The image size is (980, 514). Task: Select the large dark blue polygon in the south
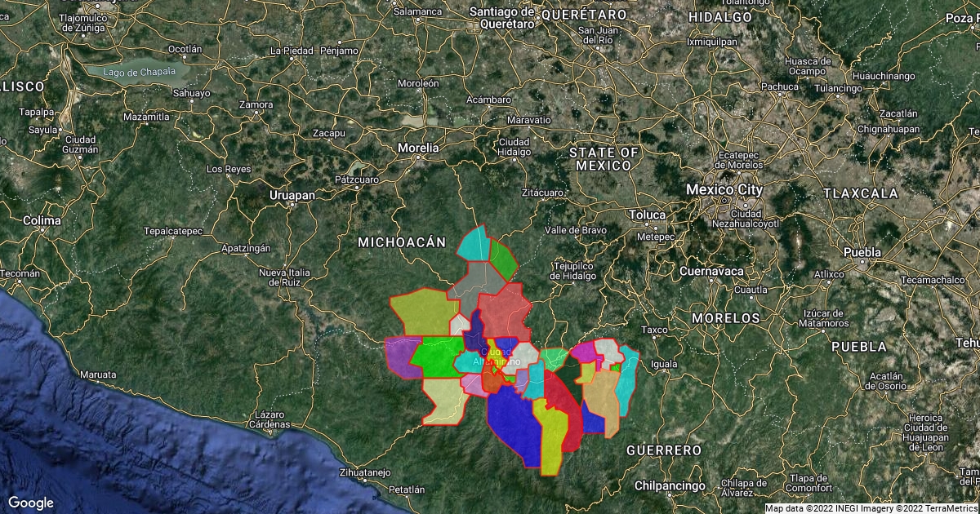[x=514, y=426]
